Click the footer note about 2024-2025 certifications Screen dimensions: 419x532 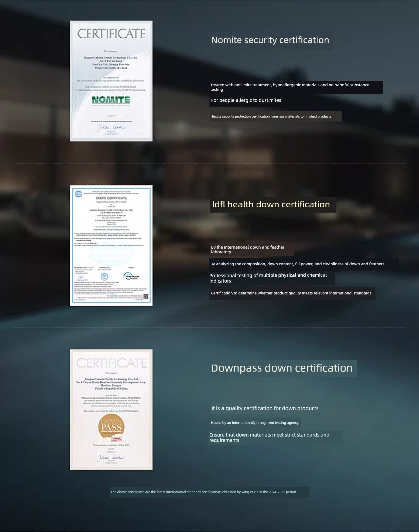pos(203,492)
